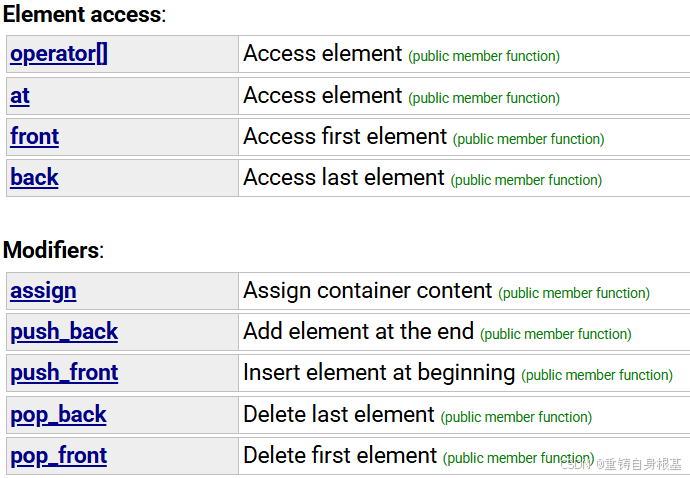Open the pop_front link
Screen dimensions: 690x478
pyautogui.click(x=59, y=456)
